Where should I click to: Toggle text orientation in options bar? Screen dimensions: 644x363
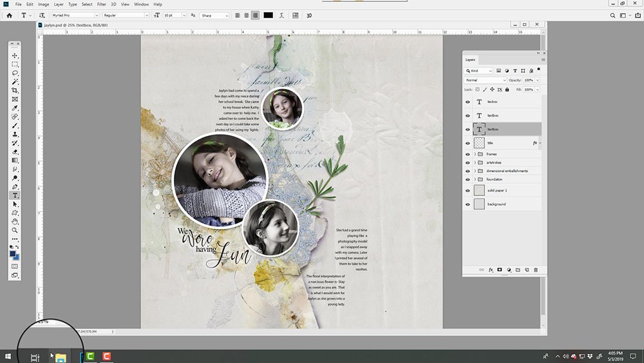(42, 15)
